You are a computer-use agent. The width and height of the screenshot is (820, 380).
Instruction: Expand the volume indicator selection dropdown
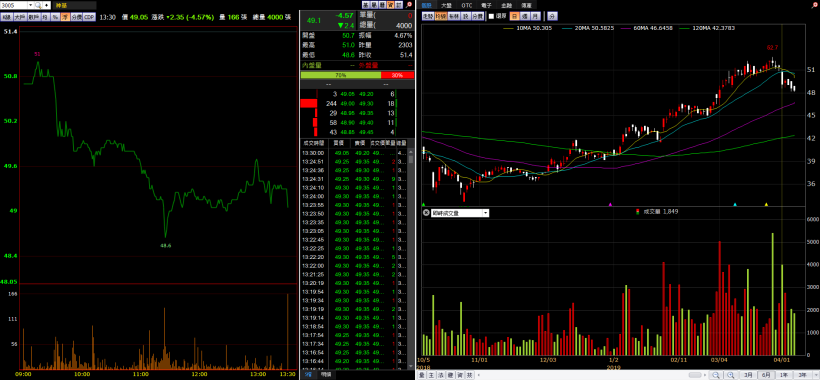pyautogui.click(x=486, y=213)
